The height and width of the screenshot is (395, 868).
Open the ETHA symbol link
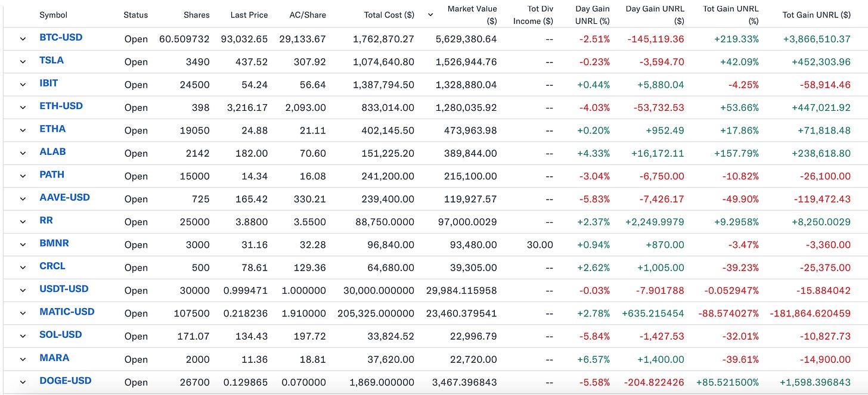click(x=52, y=129)
